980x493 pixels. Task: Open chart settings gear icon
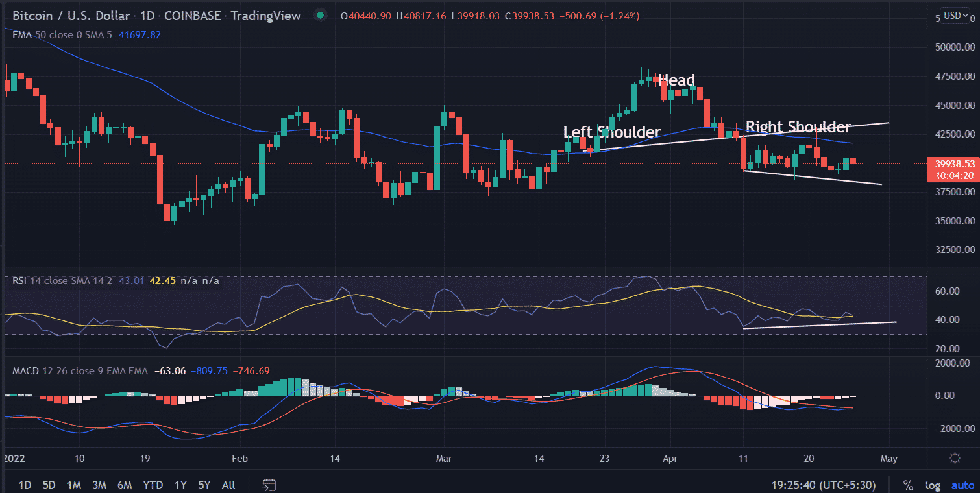955,459
